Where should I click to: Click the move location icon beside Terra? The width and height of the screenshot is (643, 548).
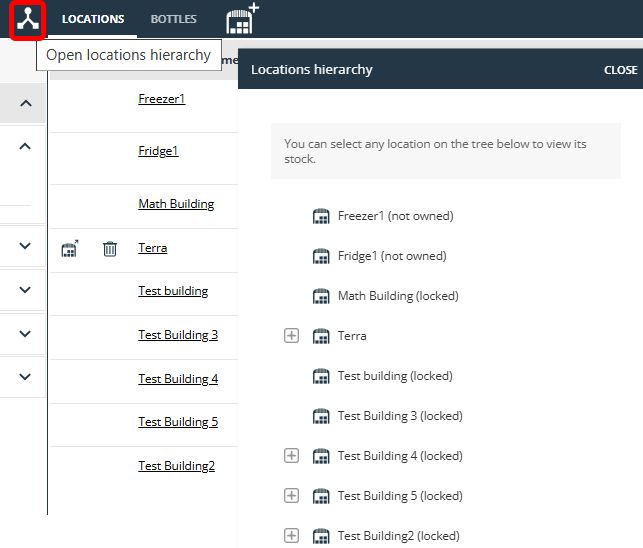coord(70,248)
